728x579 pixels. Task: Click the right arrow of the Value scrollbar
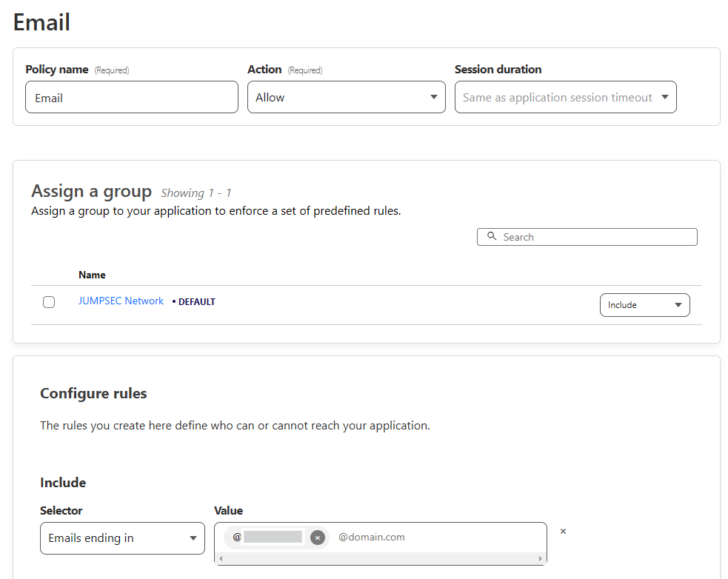(541, 558)
